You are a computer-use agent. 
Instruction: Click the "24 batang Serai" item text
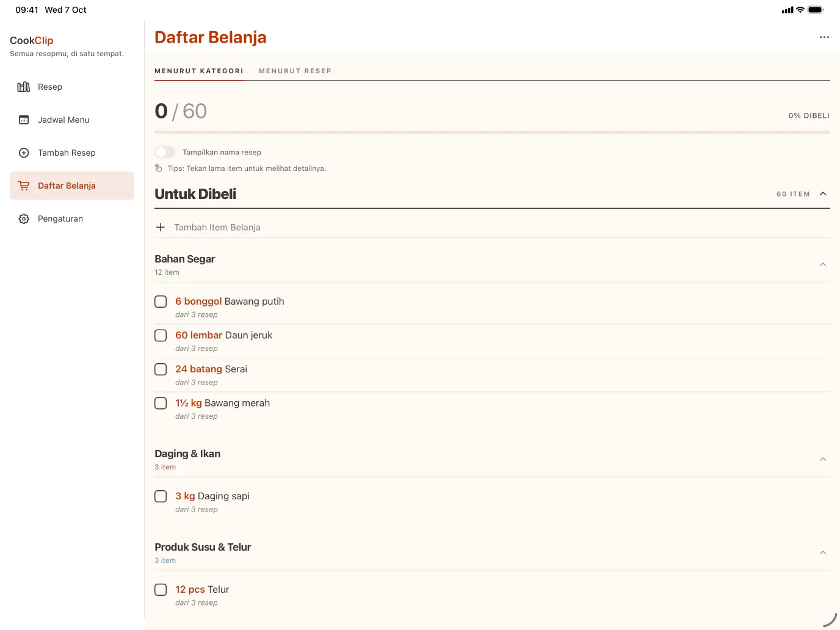coord(211,369)
